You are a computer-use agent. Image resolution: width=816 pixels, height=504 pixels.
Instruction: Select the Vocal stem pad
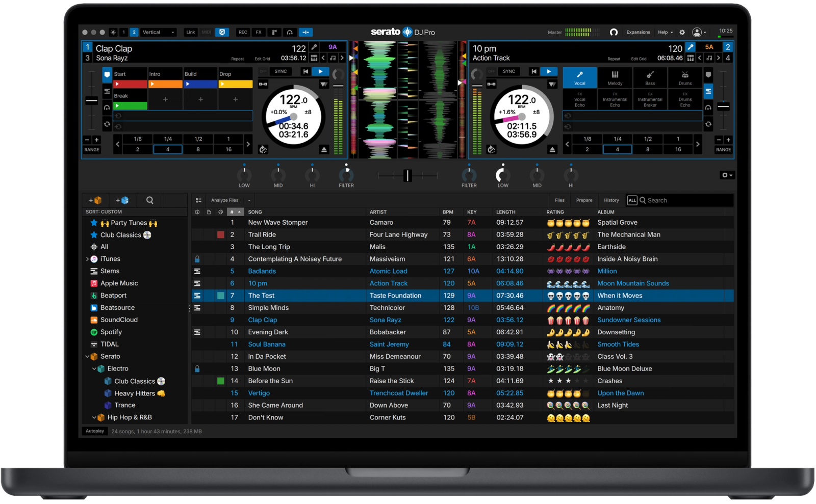tap(580, 77)
